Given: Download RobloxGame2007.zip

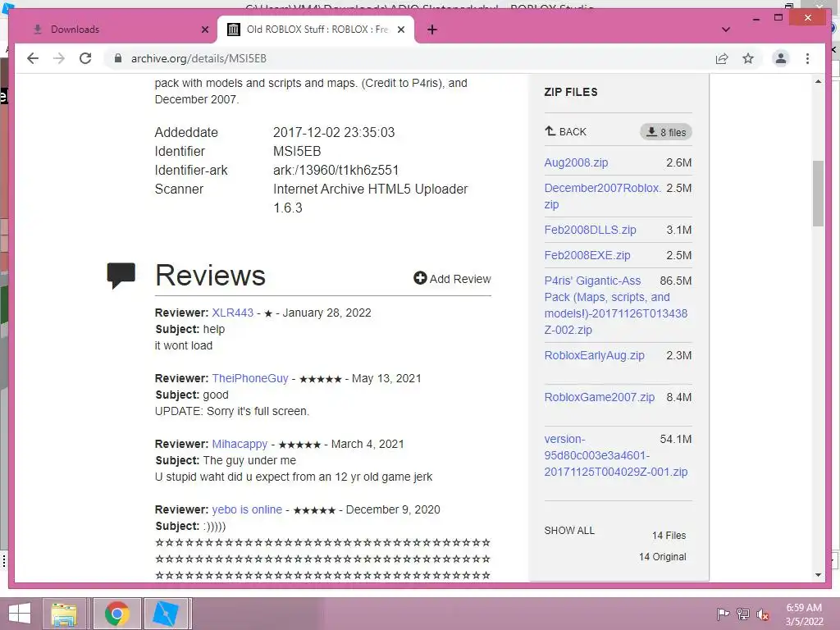Looking at the screenshot, I should click(x=599, y=397).
